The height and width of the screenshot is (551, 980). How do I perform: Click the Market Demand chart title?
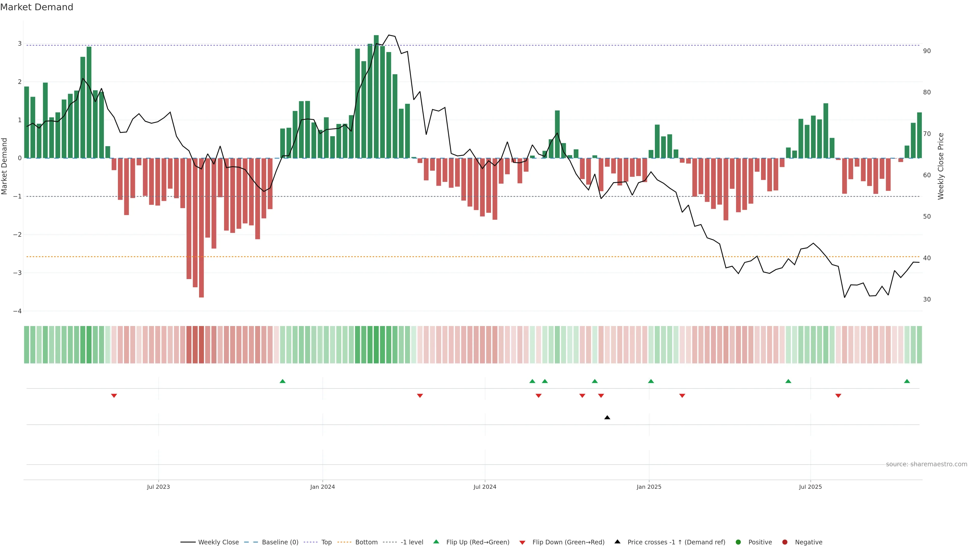tap(36, 7)
